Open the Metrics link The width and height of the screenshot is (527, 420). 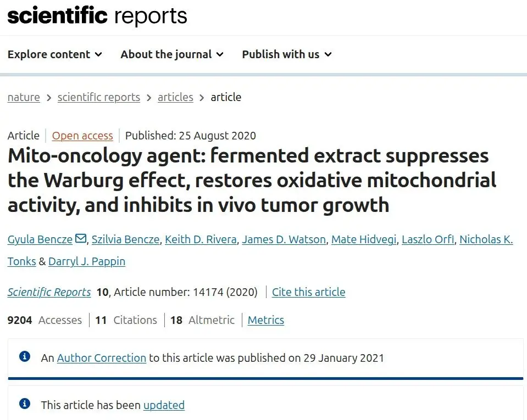(266, 320)
